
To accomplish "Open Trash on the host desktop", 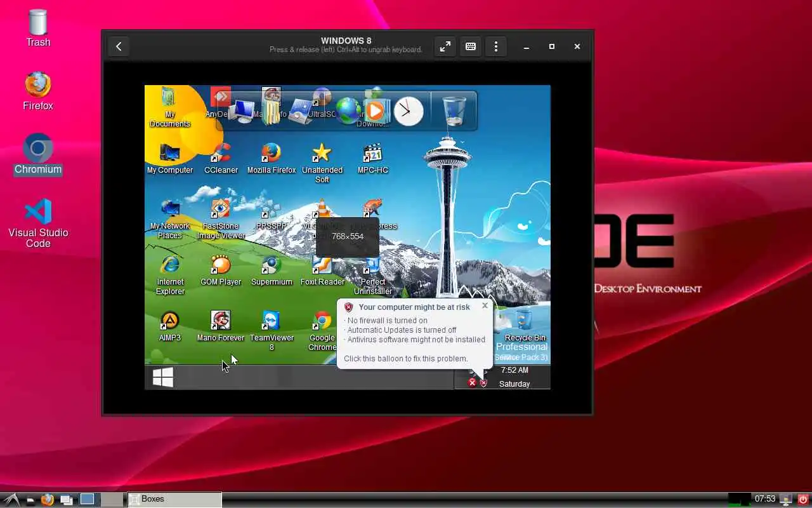I will click(x=38, y=29).
